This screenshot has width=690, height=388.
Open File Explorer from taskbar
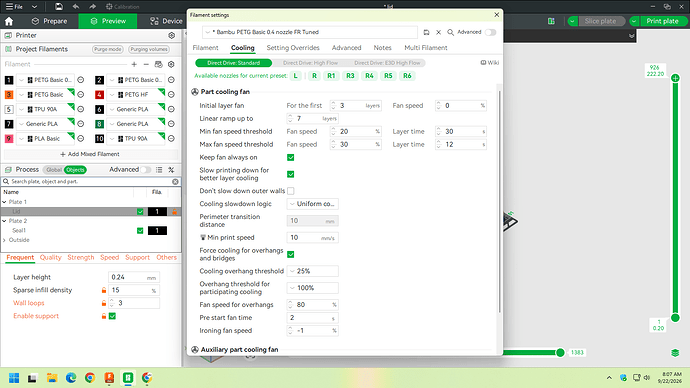pyautogui.click(x=52, y=378)
